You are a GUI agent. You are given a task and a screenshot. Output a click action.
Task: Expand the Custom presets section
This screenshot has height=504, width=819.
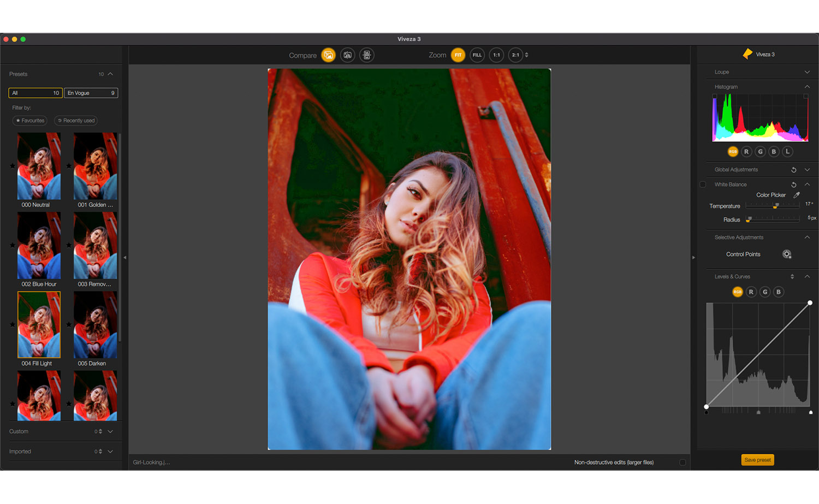click(110, 431)
